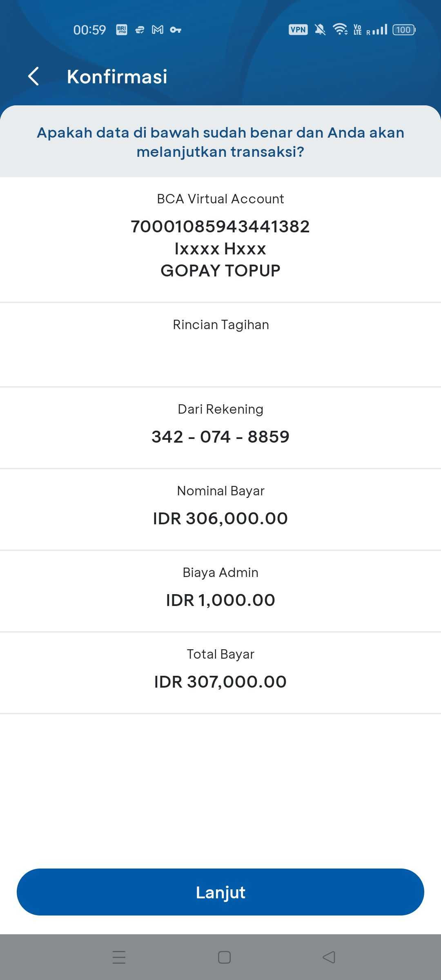Viewport: 441px width, 980px height.
Task: Tap the GOPAY TOPUP description text
Action: (x=220, y=271)
